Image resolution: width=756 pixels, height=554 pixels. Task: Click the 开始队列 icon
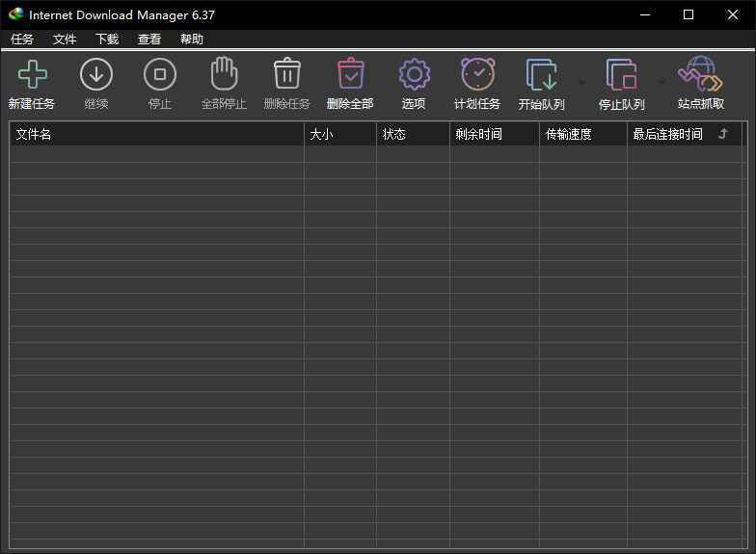pyautogui.click(x=541, y=75)
